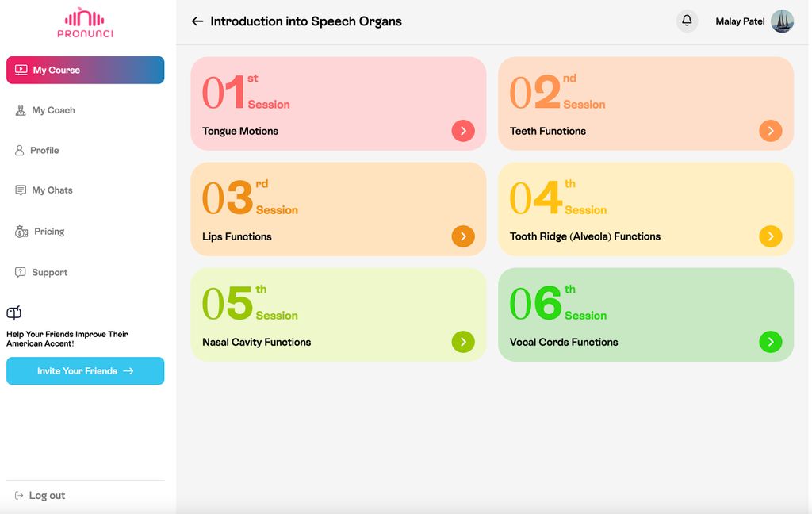Go back using the left arrow
This screenshot has width=812, height=514.
pos(197,21)
